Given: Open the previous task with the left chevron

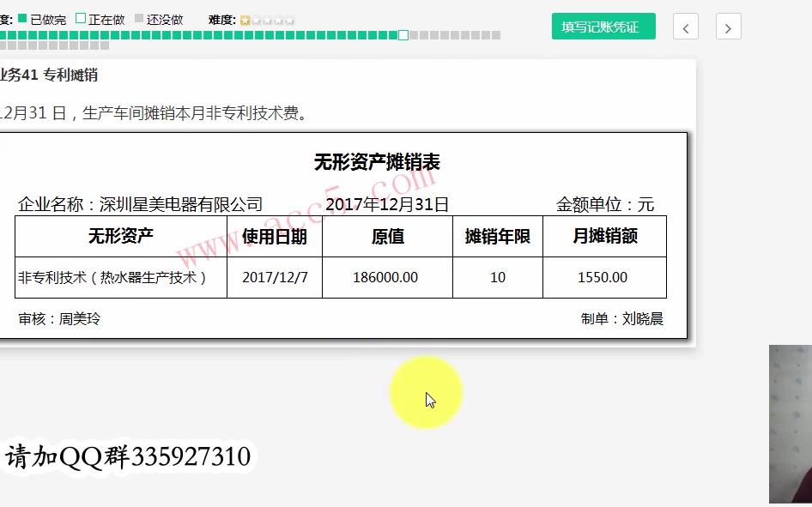Looking at the screenshot, I should pos(685,27).
